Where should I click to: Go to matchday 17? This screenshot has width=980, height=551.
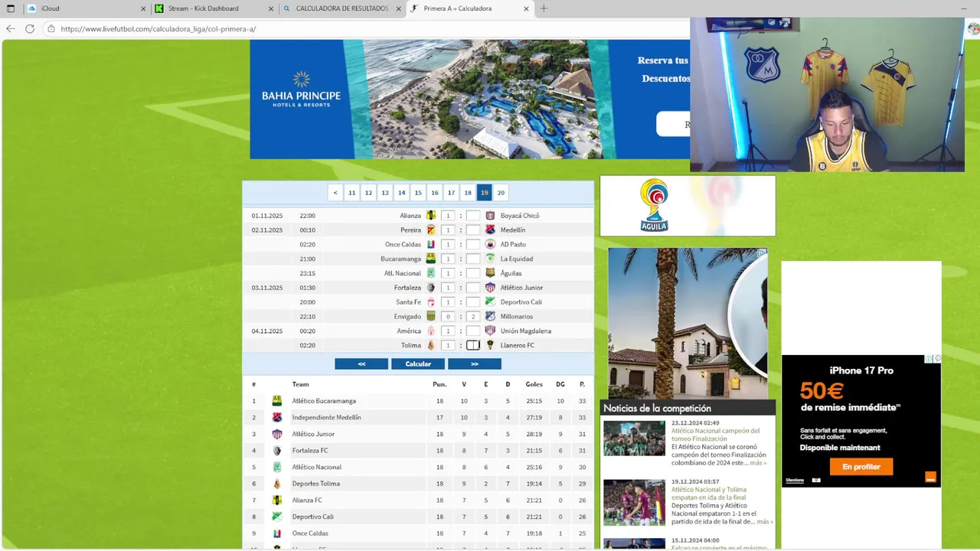tap(451, 193)
